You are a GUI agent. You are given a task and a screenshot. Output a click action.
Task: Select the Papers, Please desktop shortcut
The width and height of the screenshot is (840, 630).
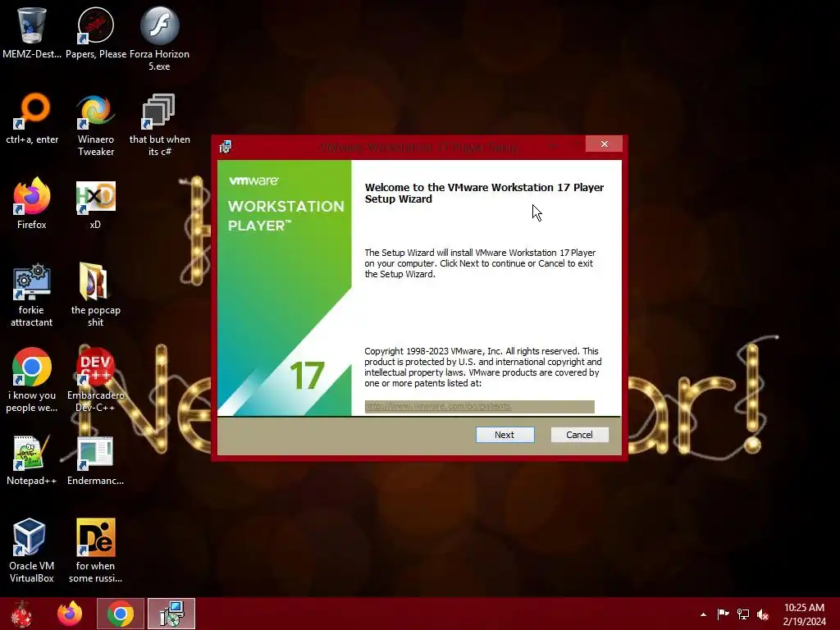[96, 33]
